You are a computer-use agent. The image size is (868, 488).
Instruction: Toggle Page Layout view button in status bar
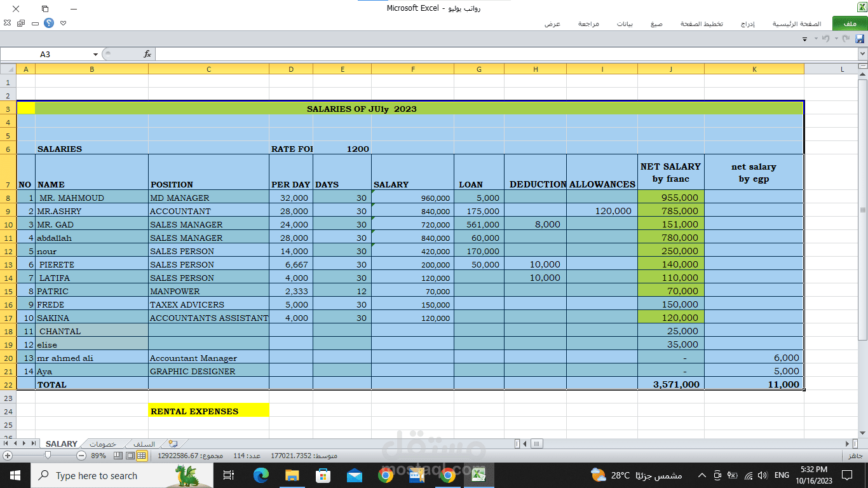pyautogui.click(x=130, y=456)
